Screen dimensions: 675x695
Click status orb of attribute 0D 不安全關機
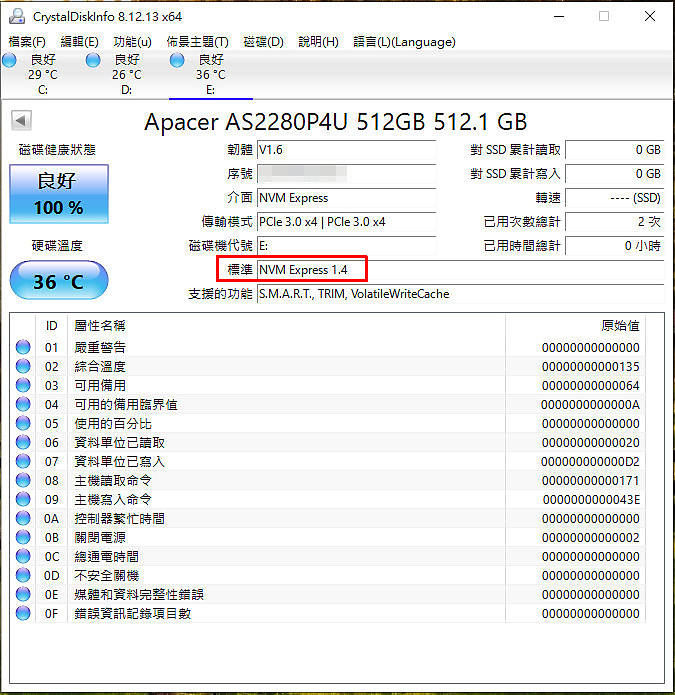(x=23, y=575)
